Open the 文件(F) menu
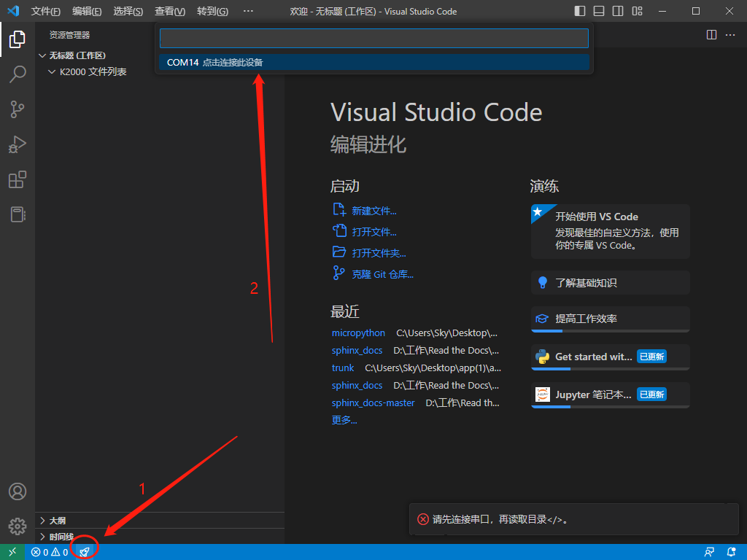 point(46,12)
